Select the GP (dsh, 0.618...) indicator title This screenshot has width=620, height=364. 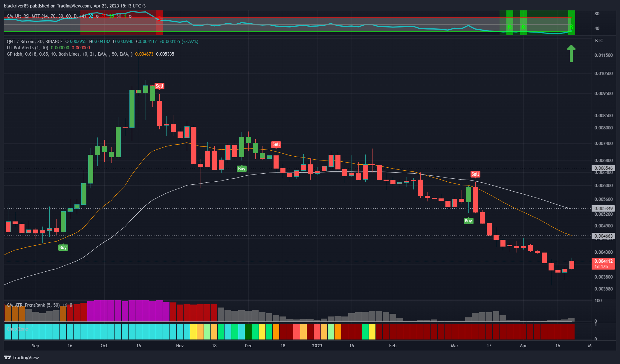pyautogui.click(x=70, y=54)
